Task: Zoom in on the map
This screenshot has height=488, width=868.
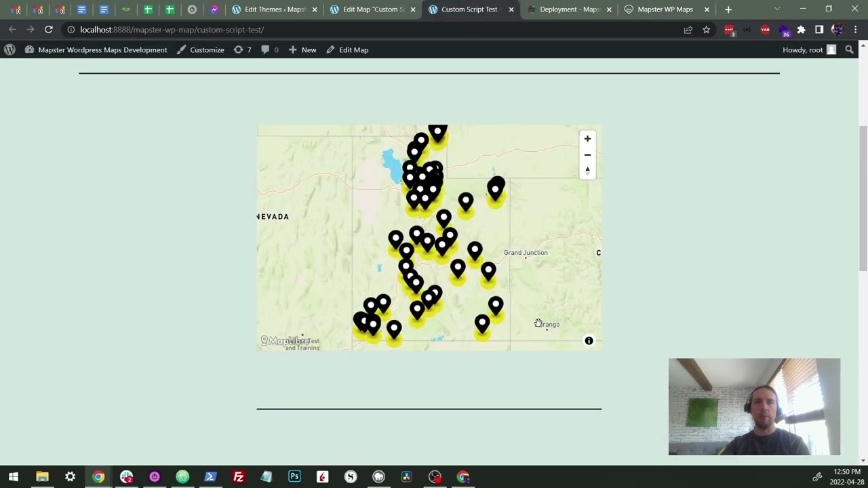Action: tap(587, 139)
